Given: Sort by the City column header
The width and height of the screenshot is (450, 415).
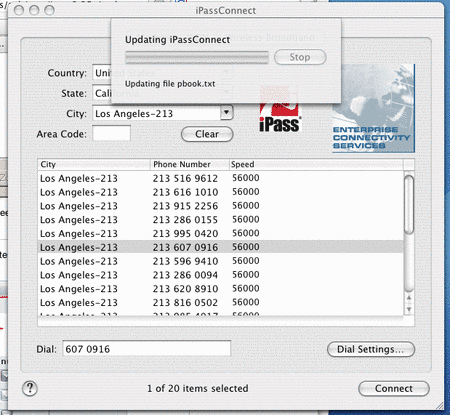Looking at the screenshot, I should click(x=94, y=164).
